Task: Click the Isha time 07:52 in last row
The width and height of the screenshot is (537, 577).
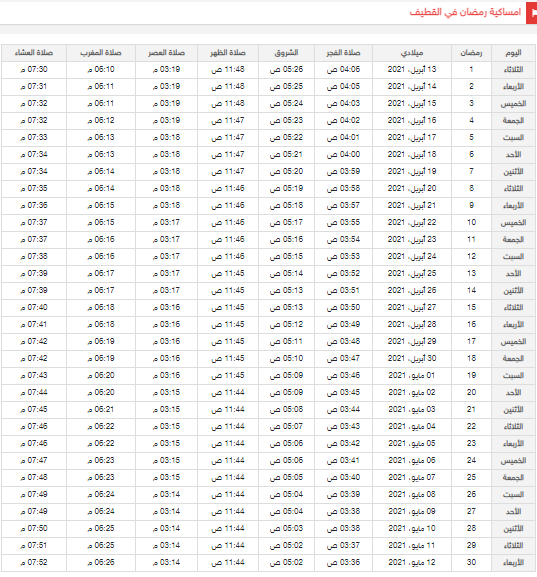Action: [x=34, y=562]
